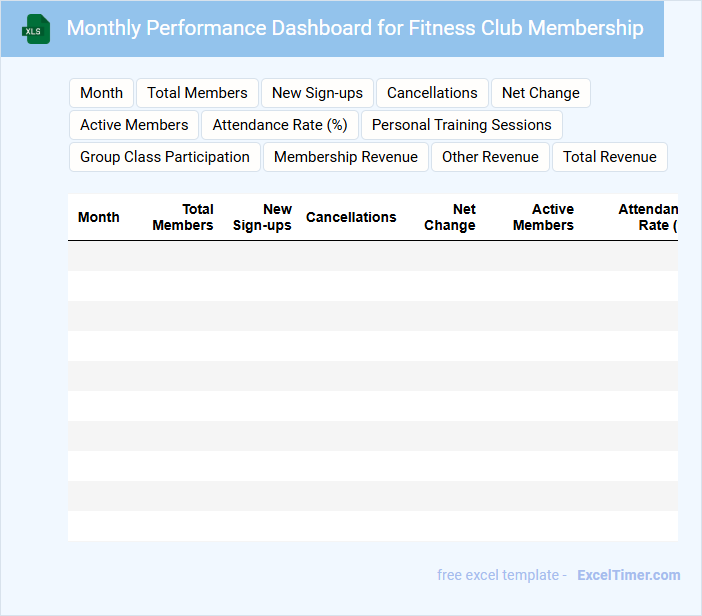Select the Month tag button
This screenshot has width=702, height=616.
tap(101, 93)
